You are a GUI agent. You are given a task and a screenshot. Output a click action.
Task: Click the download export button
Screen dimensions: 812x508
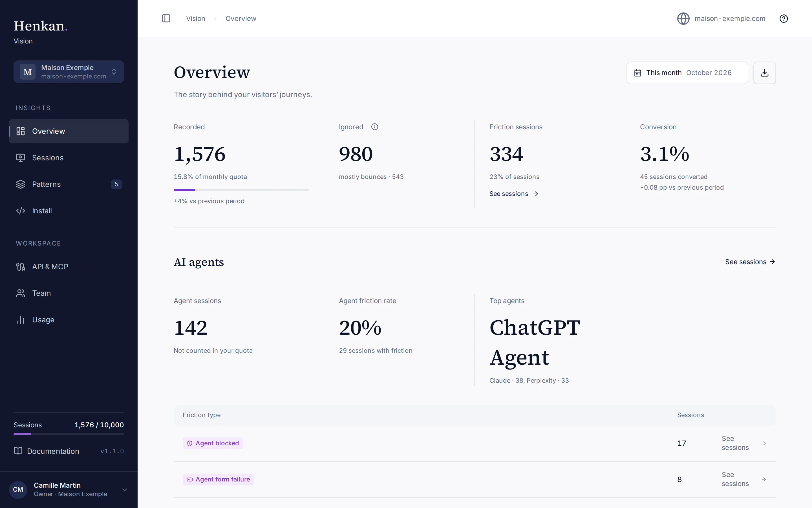tap(764, 73)
